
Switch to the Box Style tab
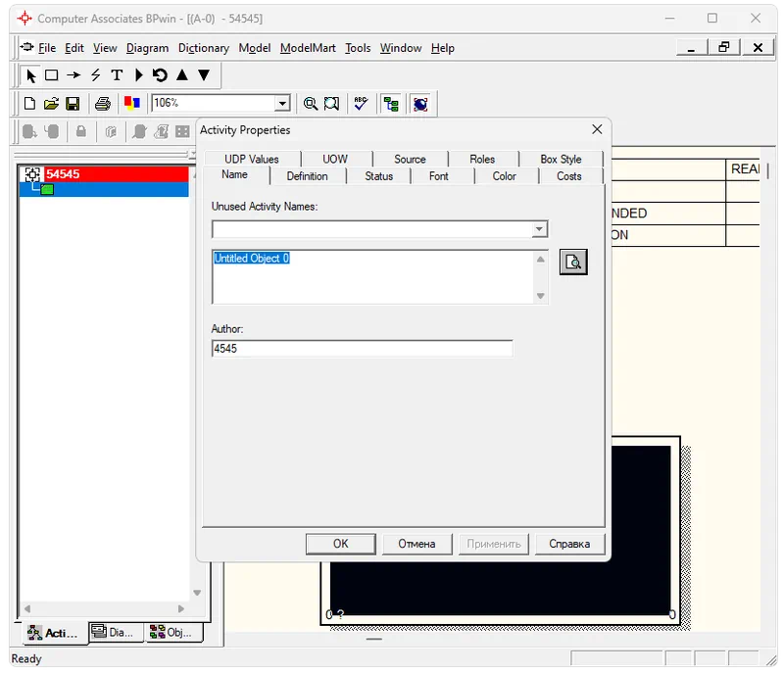coord(561,159)
